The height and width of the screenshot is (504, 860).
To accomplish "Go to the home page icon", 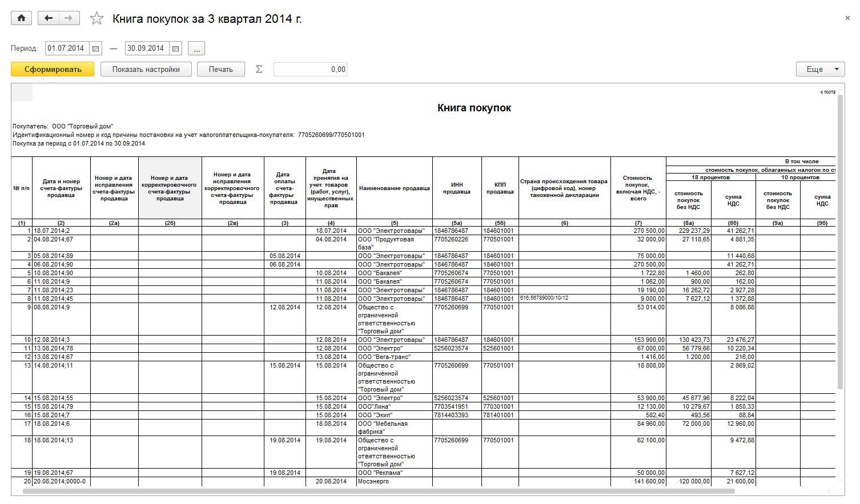I will 21,18.
